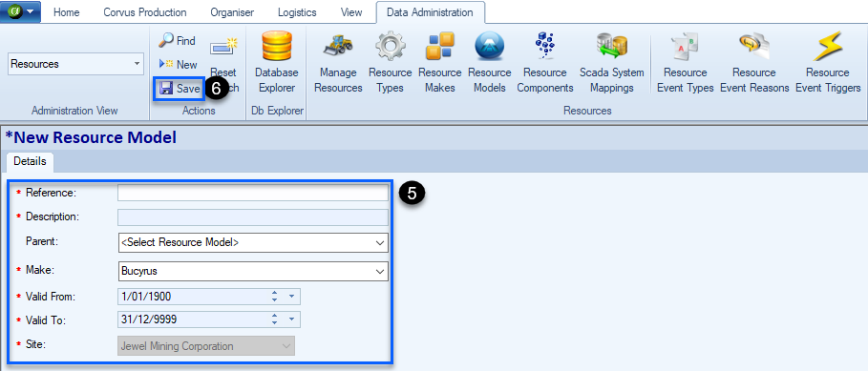
Task: Click into the Description field
Action: 253,216
